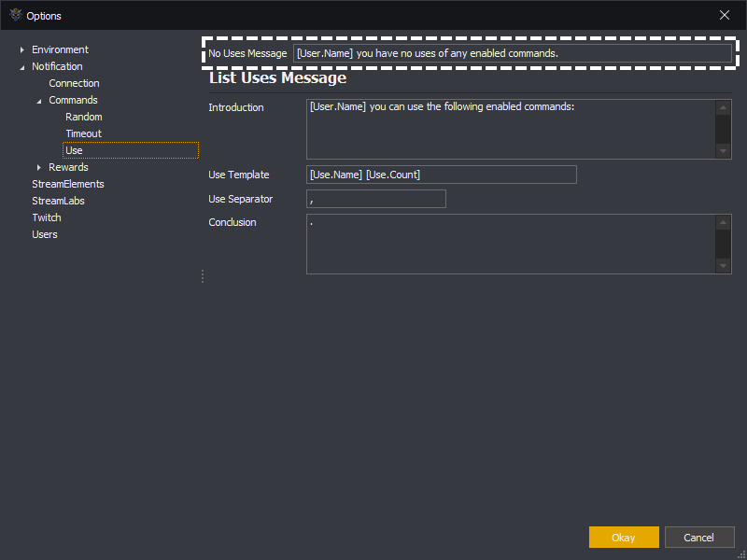Open the Random command options

[84, 117]
